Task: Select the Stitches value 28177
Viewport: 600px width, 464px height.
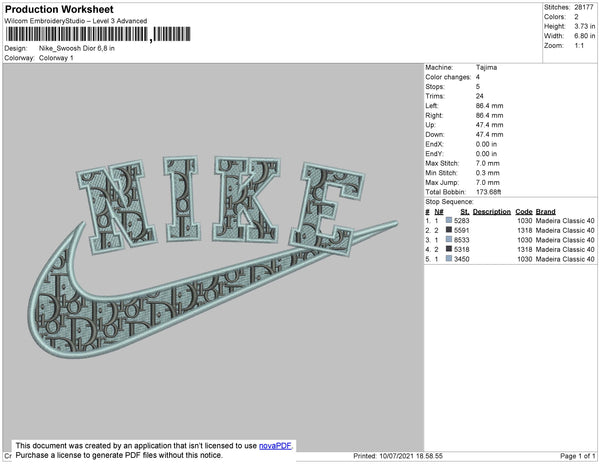Action: point(584,7)
